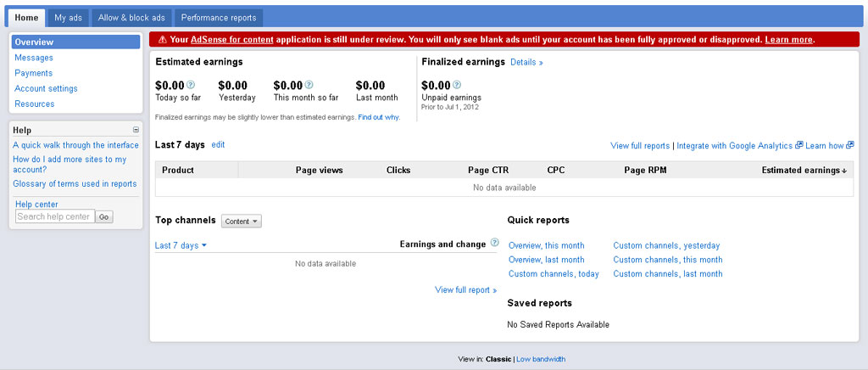Screen dimensions: 868x370
Task: Open Account settings in sidebar
Action: 46,88
